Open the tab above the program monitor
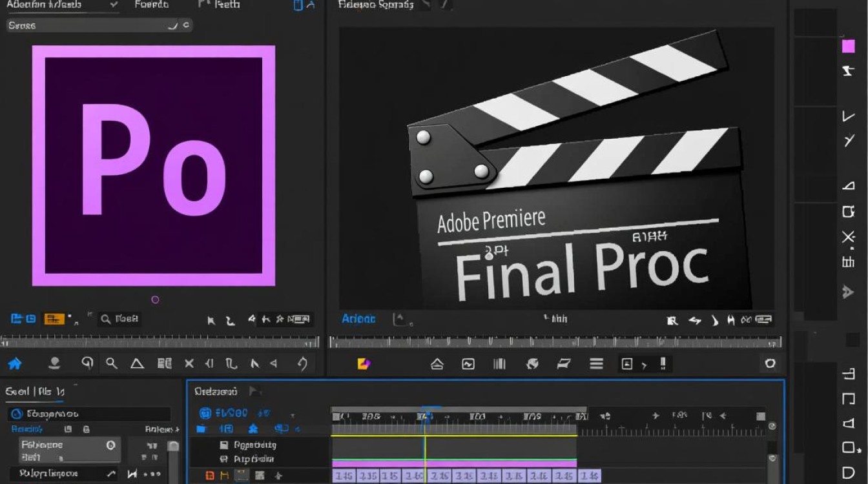The width and height of the screenshot is (868, 484). [x=376, y=5]
